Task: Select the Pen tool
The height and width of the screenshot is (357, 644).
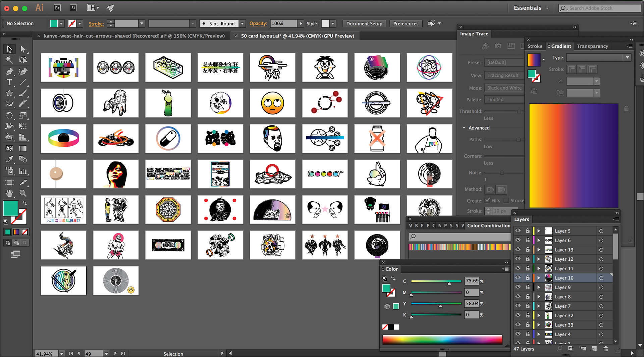Action: [9, 71]
